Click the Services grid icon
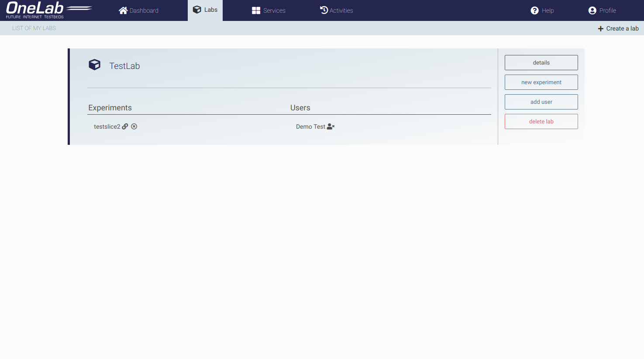The height and width of the screenshot is (359, 644). point(256,10)
